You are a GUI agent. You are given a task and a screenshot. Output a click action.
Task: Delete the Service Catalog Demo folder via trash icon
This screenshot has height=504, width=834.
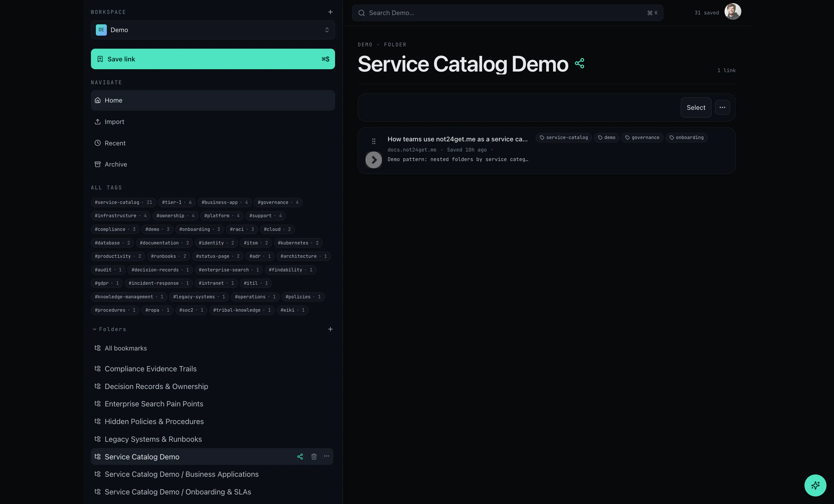coord(314,456)
